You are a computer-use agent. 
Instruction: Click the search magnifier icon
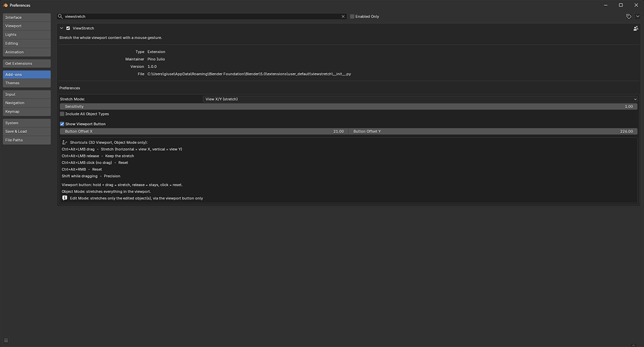(x=61, y=16)
